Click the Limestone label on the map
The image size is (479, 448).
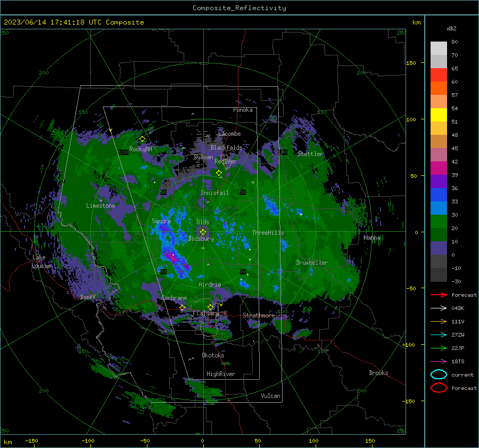[x=101, y=206]
